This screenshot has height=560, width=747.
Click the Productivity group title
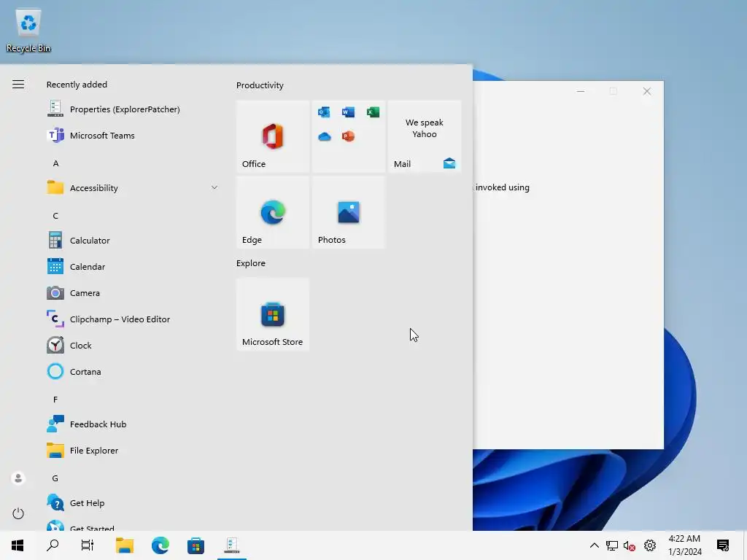click(x=260, y=85)
